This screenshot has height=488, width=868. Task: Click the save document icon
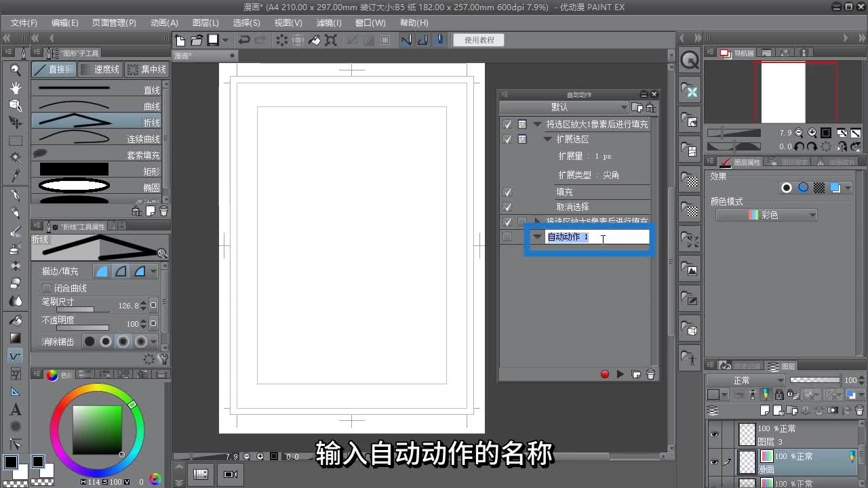point(213,40)
